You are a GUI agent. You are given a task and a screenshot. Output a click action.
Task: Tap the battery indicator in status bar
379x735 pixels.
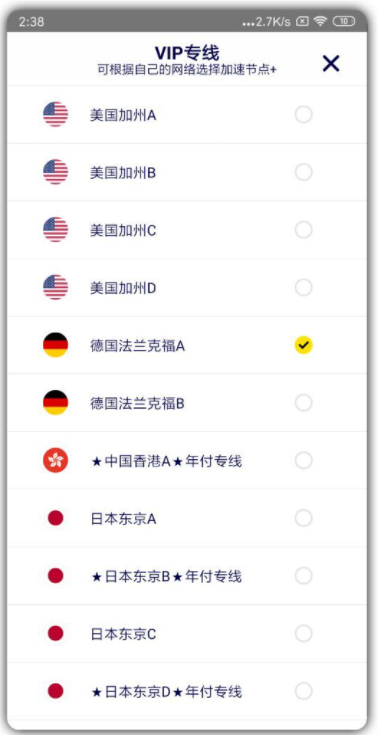(343, 21)
